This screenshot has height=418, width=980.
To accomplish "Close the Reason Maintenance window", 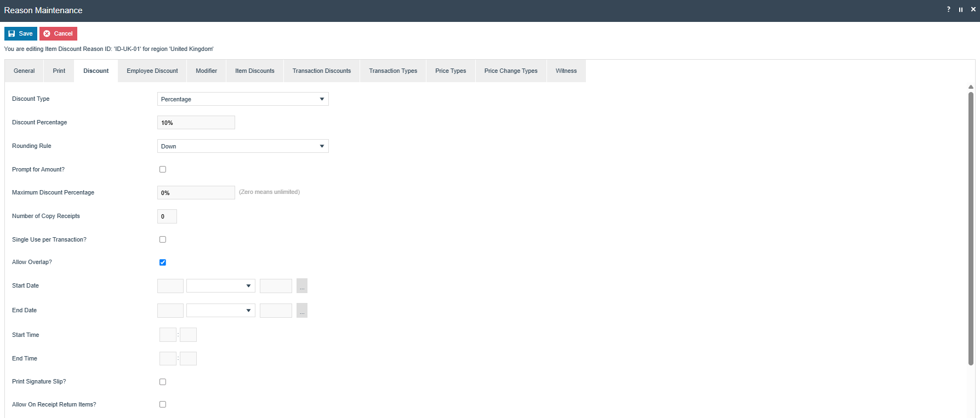I will (x=973, y=9).
